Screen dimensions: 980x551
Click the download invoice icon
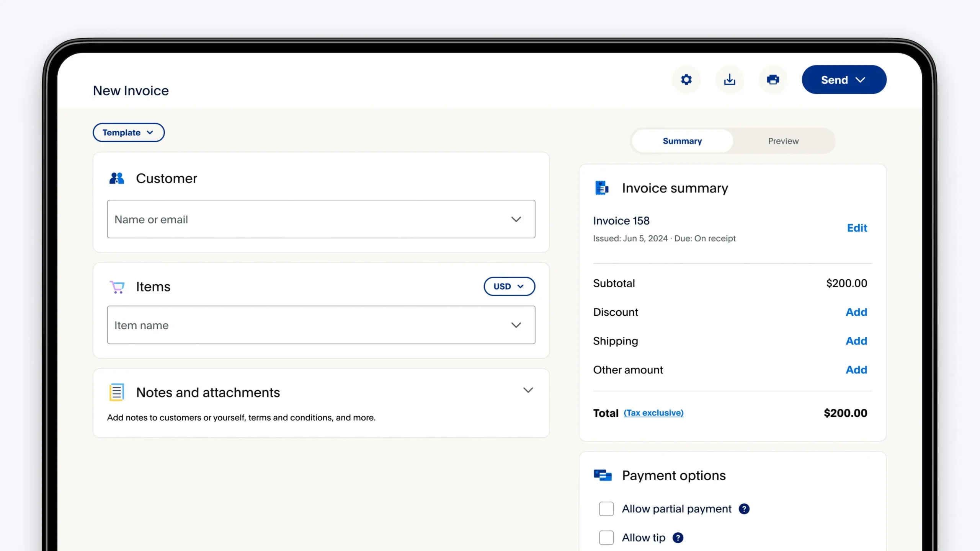pos(730,80)
